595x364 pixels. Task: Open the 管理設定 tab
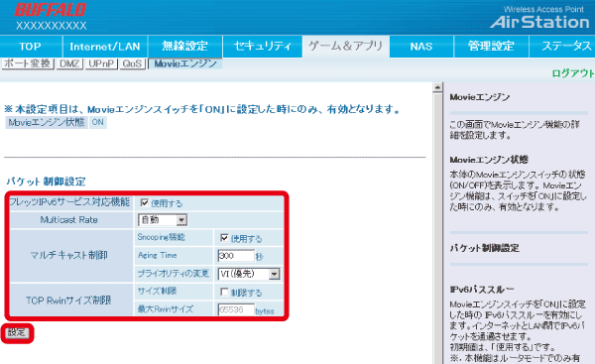click(x=491, y=47)
